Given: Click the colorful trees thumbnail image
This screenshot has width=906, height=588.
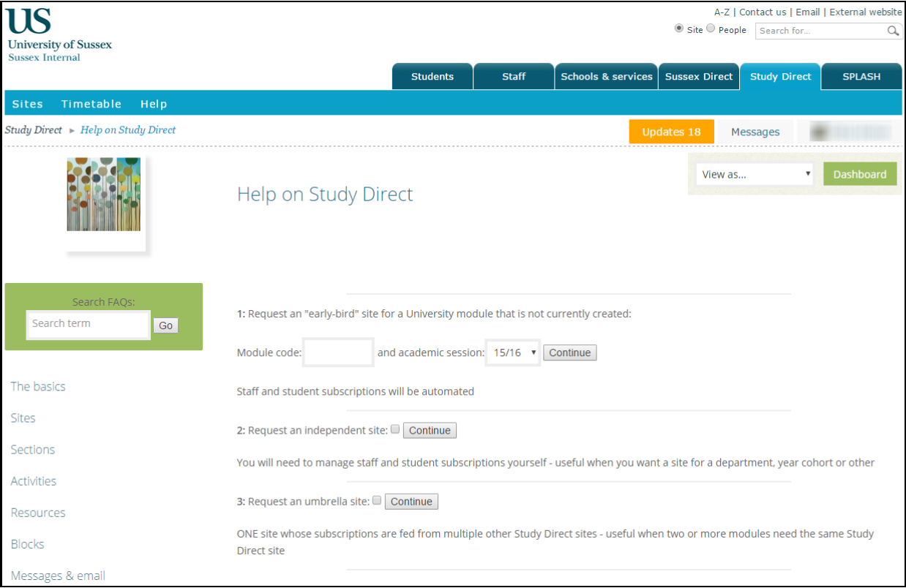Looking at the screenshot, I should coord(104,195).
